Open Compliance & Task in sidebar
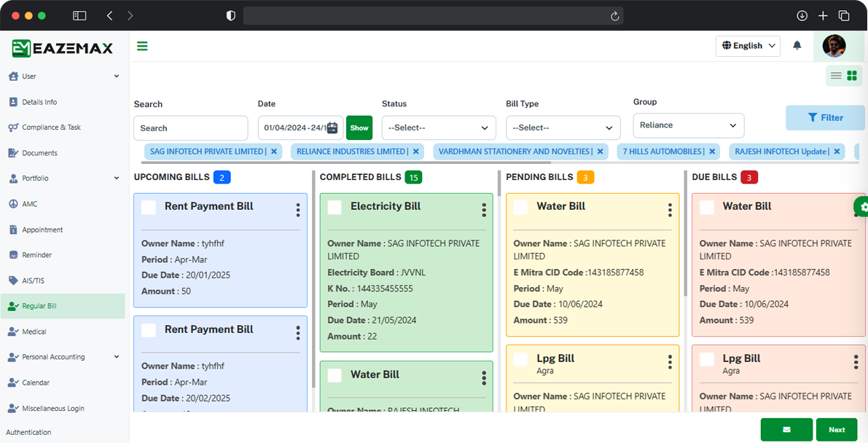The height and width of the screenshot is (443, 868). click(63, 128)
